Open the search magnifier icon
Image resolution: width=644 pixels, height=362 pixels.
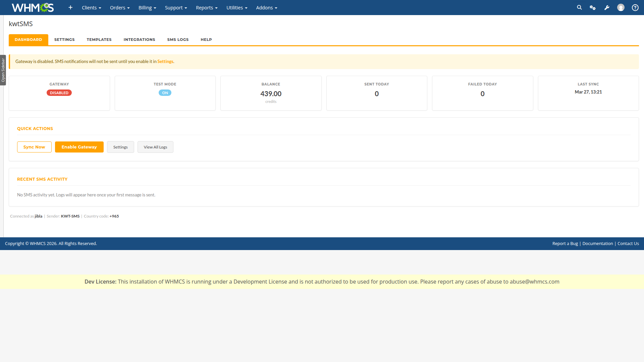[x=579, y=7]
